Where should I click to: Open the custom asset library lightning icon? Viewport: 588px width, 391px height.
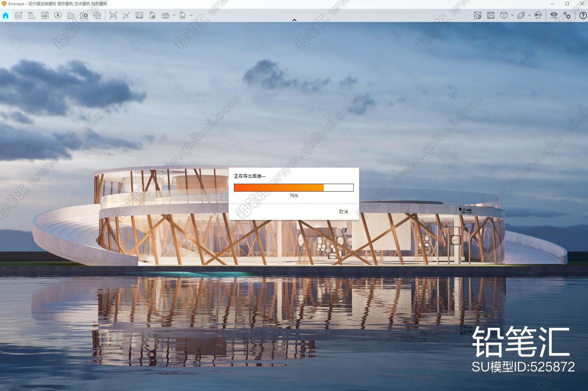[84, 15]
